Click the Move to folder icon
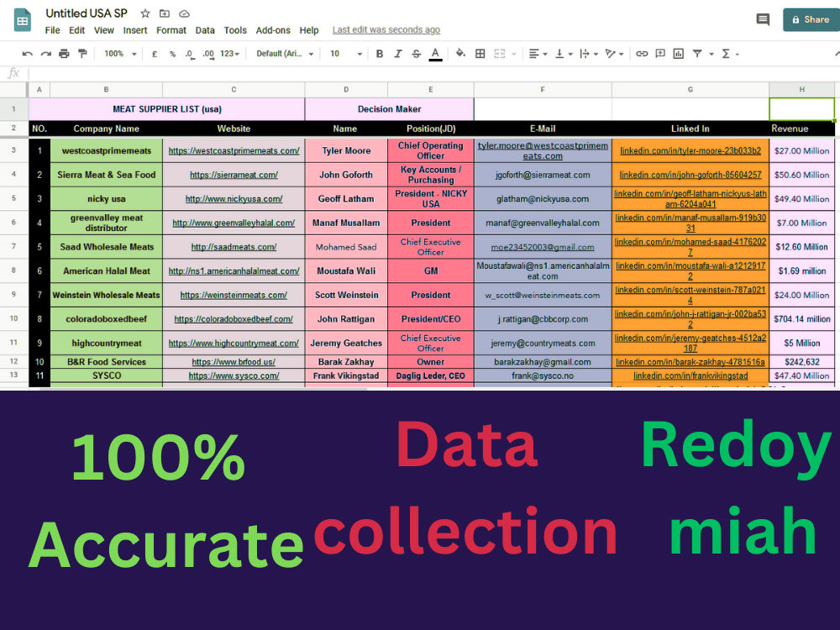Screen dimensions: 840x630 click(x=165, y=13)
